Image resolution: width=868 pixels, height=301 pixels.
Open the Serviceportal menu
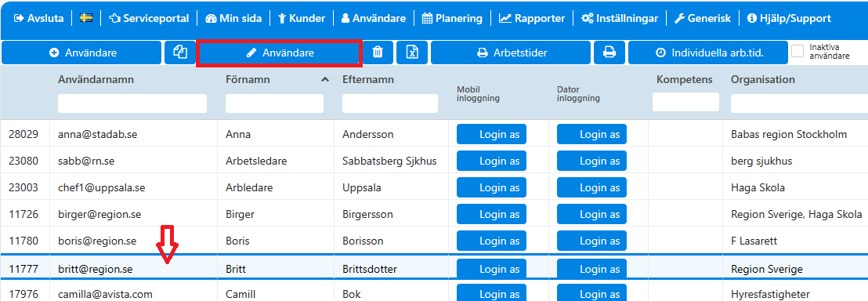pos(149,18)
